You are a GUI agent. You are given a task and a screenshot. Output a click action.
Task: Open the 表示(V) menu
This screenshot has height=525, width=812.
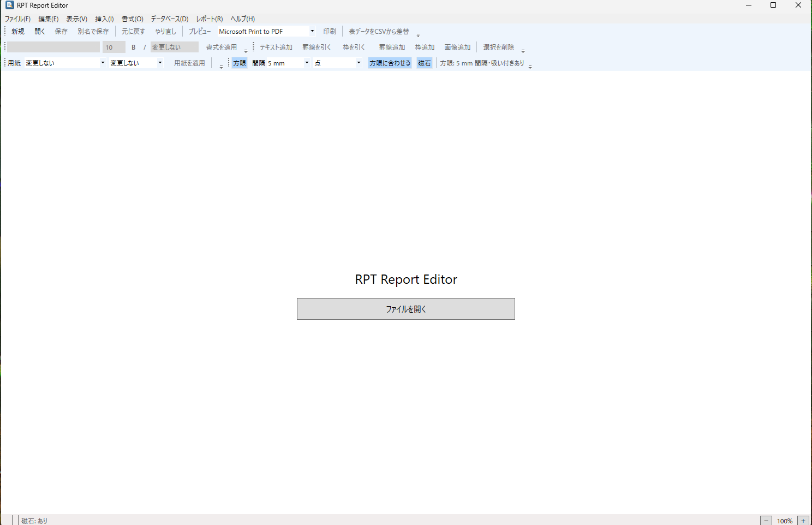77,19
